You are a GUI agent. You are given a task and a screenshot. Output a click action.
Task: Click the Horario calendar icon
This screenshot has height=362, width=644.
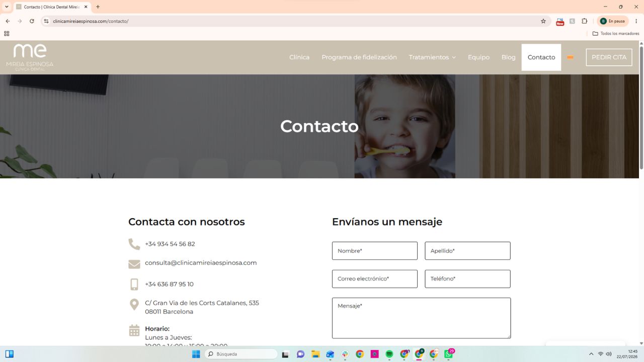(x=134, y=330)
